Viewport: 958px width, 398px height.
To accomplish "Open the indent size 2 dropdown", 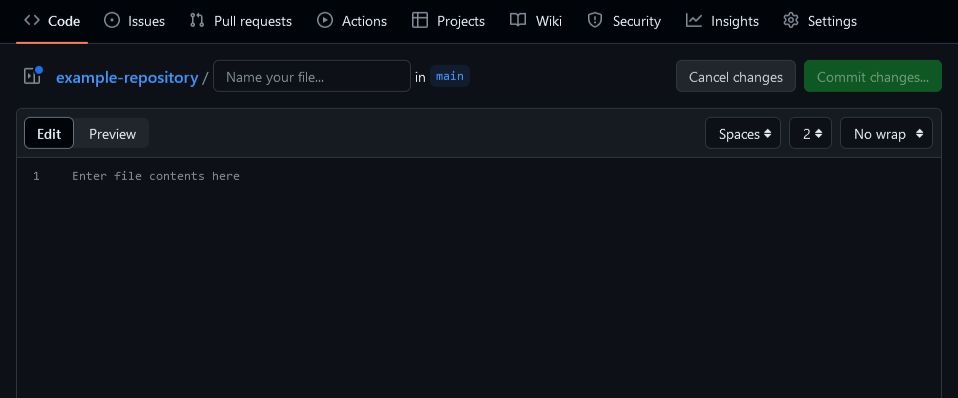I will pyautogui.click(x=810, y=133).
